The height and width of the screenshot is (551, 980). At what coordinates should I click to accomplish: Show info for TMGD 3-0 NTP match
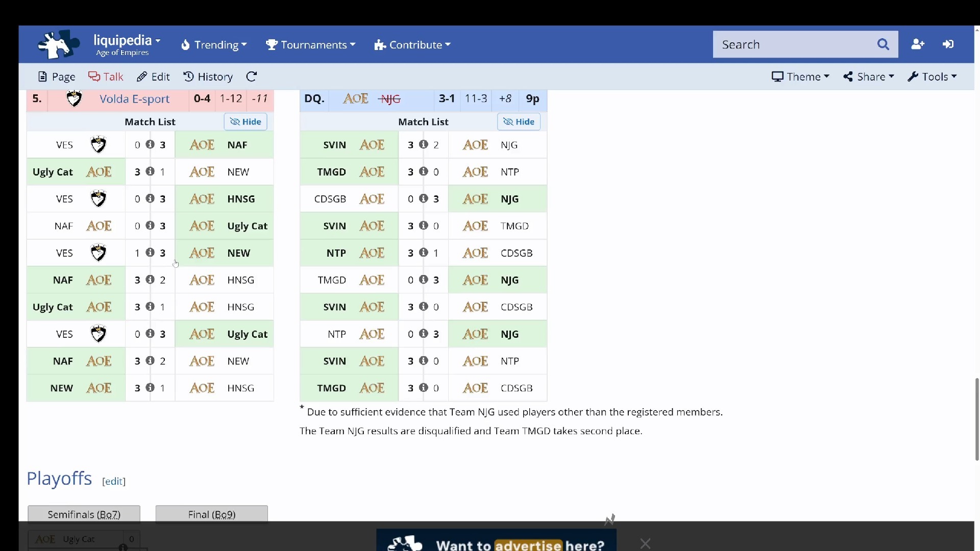coord(424,171)
